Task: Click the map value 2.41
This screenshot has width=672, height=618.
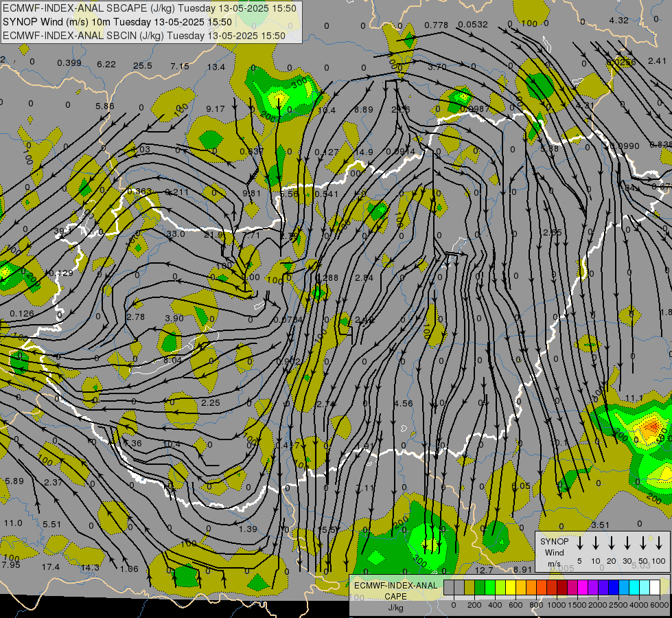Action: pyautogui.click(x=657, y=61)
